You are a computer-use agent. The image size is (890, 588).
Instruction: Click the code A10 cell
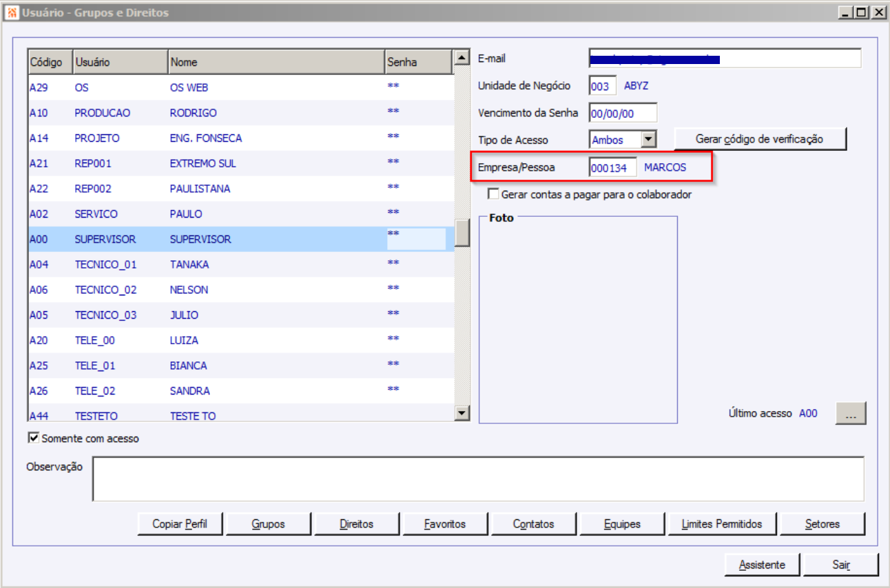pyautogui.click(x=39, y=113)
